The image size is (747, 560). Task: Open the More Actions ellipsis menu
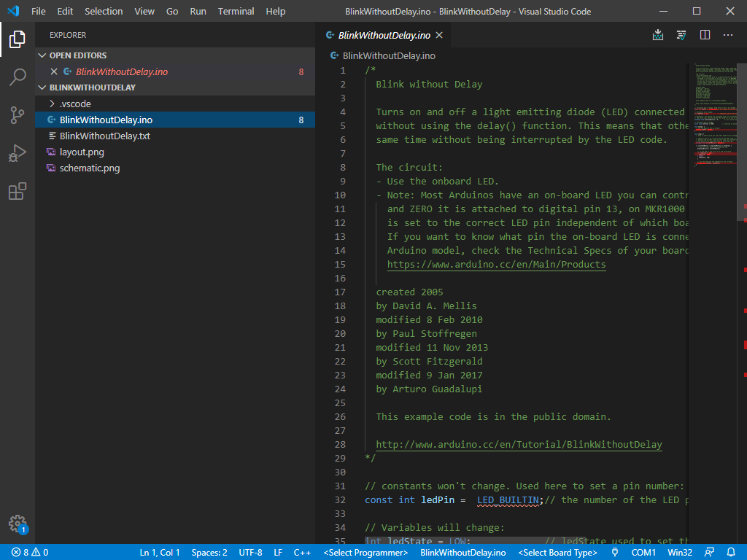pos(728,35)
